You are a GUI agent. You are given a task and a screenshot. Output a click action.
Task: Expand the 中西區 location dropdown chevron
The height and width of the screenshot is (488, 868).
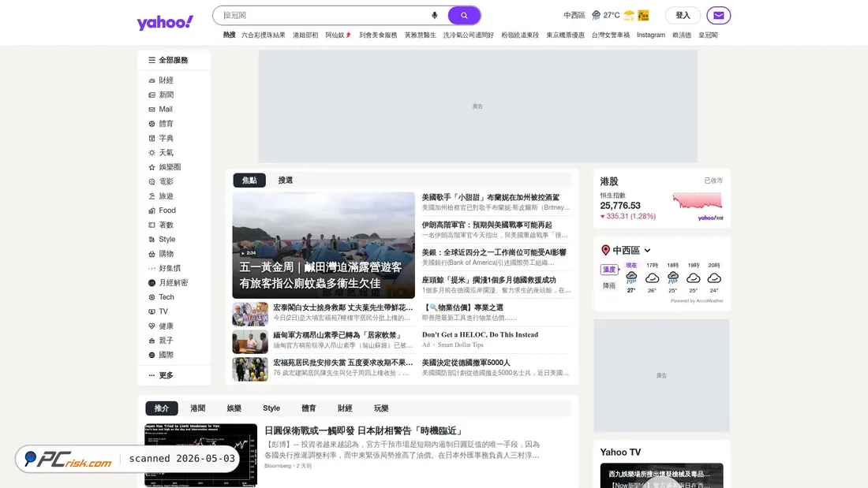pos(647,251)
